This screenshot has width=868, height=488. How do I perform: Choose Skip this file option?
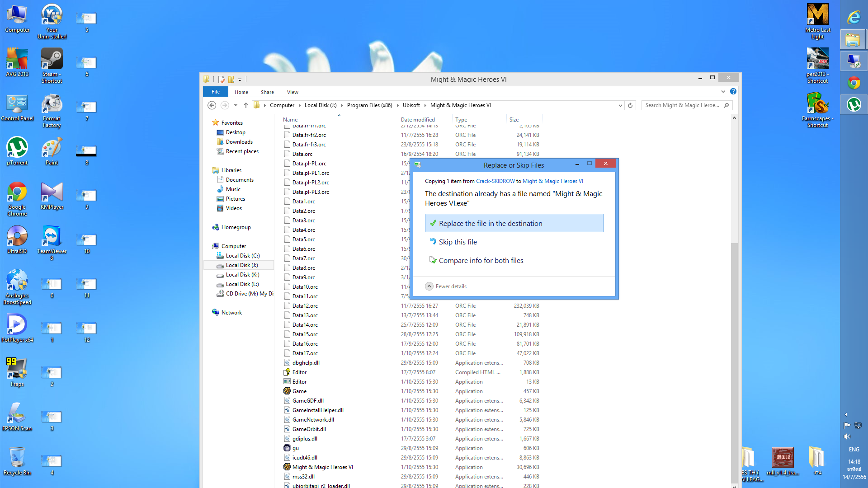coord(458,242)
